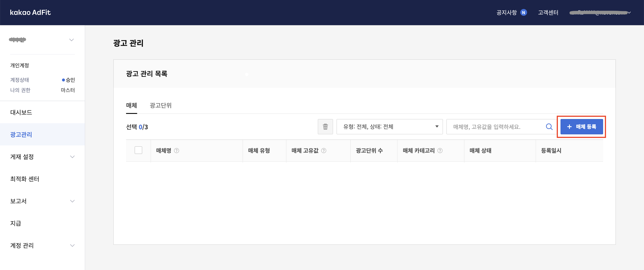Open the user email dropdown in header
Screen dimensions: 644x270
click(x=600, y=13)
